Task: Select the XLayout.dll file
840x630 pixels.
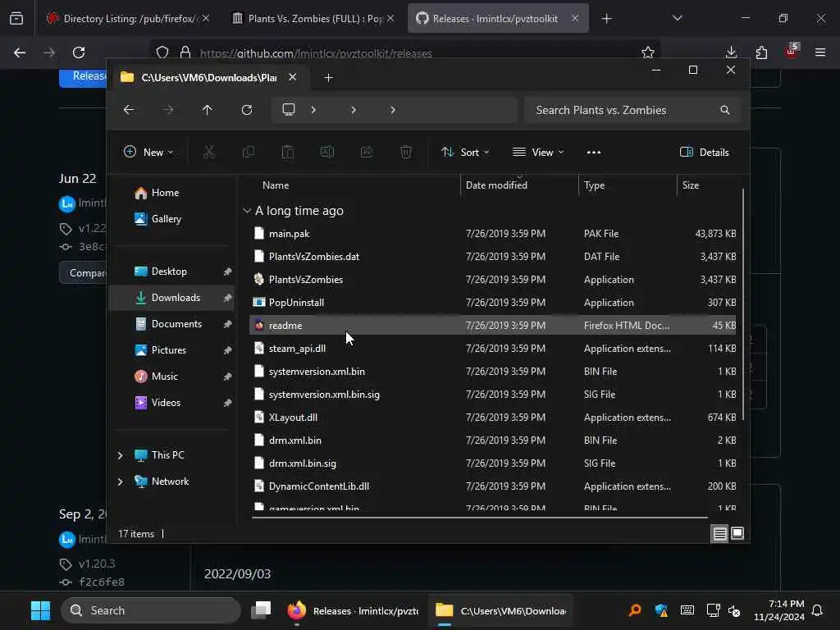Action: (492, 418)
